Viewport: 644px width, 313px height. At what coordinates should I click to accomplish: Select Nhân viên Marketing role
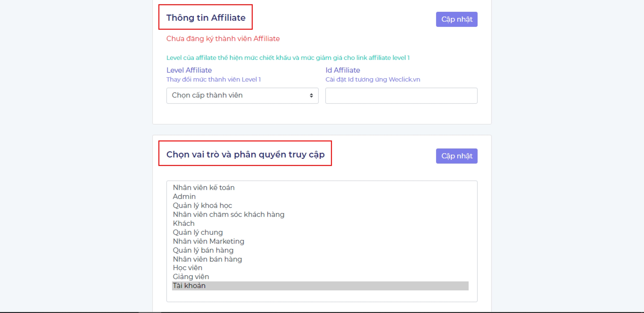pos(208,241)
